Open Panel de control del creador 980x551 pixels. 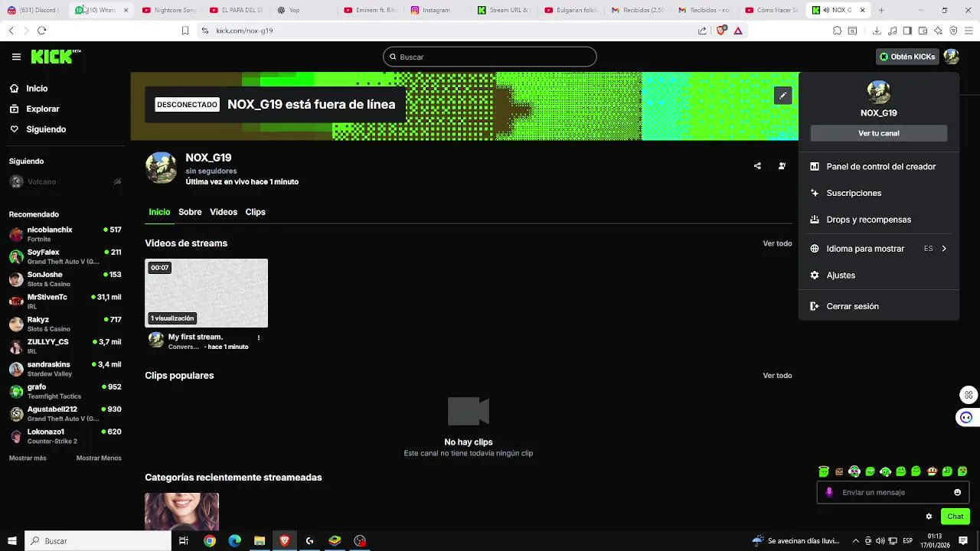click(x=879, y=166)
